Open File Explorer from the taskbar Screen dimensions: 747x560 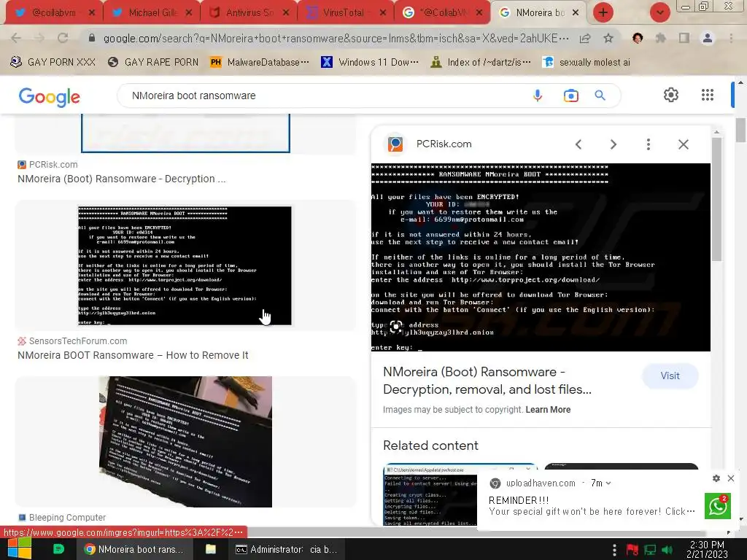click(x=211, y=549)
